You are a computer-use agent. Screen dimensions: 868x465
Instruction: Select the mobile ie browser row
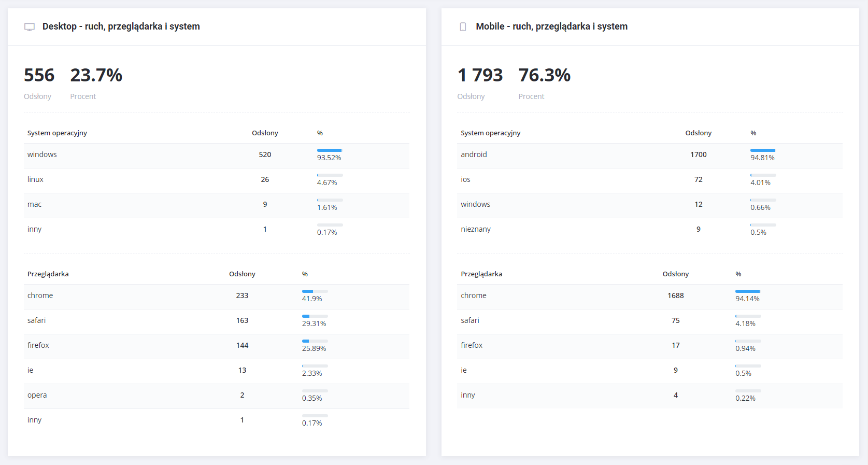(650, 371)
